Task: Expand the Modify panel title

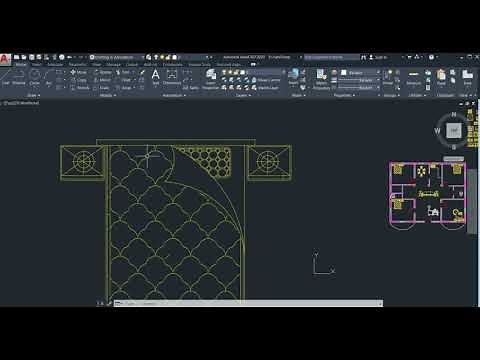Action: [x=107, y=95]
